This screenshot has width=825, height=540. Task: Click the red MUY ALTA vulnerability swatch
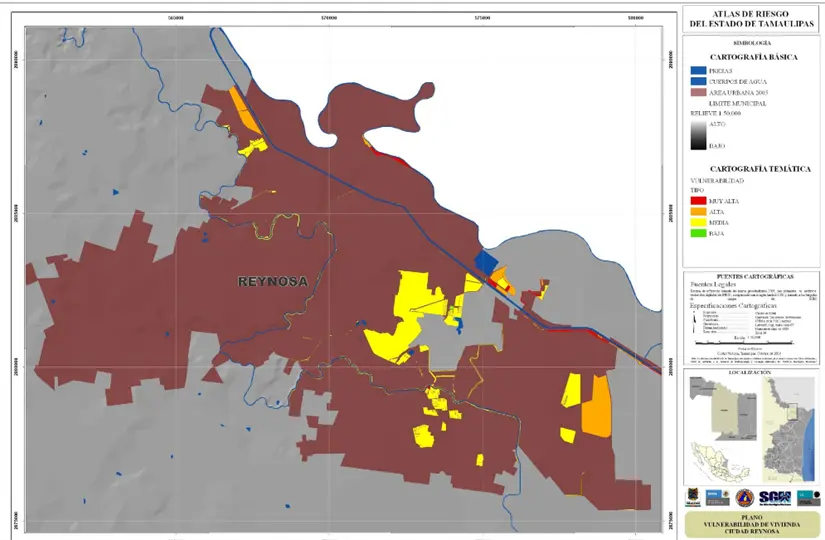(697, 201)
